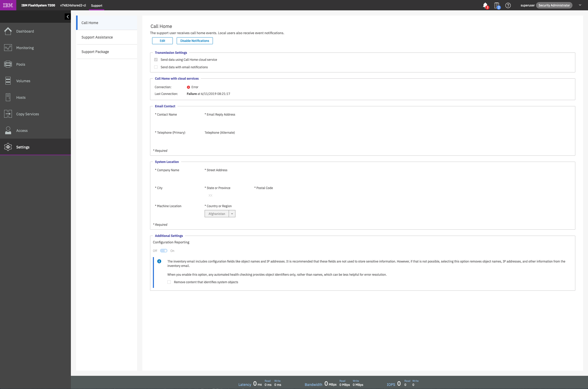Click the superuser name in the header

[x=527, y=5]
